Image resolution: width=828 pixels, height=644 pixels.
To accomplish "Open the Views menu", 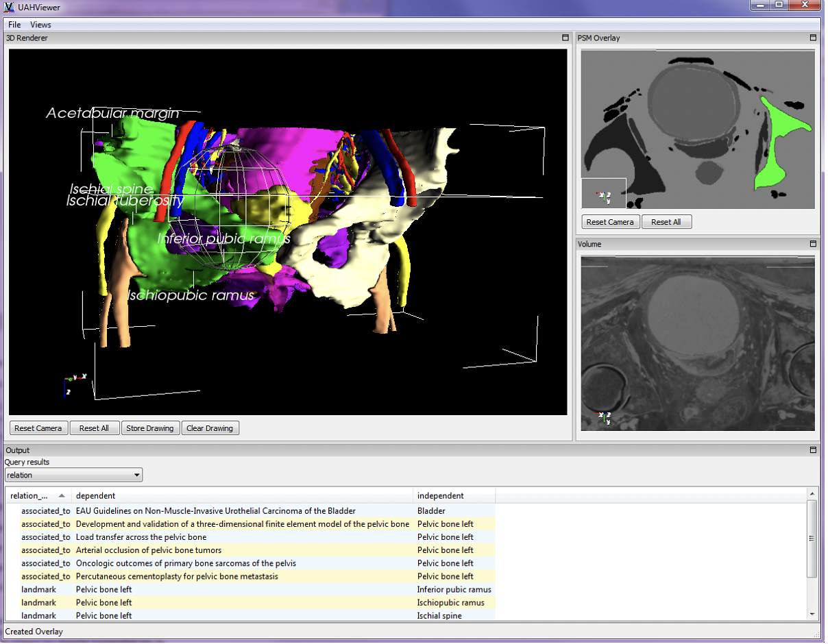I will (x=40, y=24).
